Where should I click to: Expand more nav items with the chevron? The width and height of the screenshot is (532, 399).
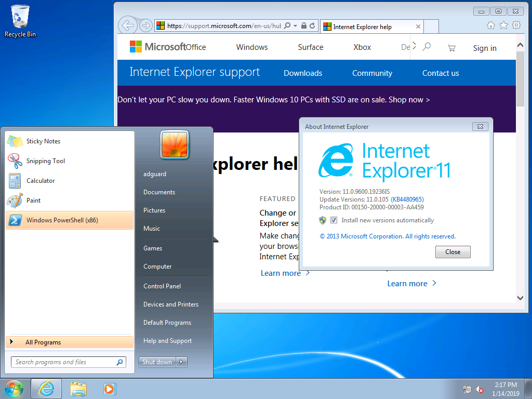[414, 47]
